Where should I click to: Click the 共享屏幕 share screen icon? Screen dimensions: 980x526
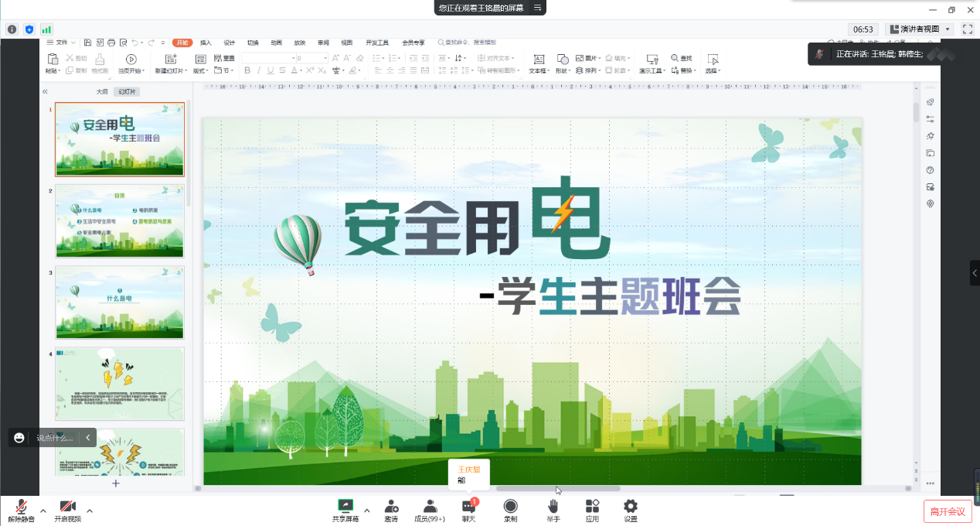(x=345, y=507)
